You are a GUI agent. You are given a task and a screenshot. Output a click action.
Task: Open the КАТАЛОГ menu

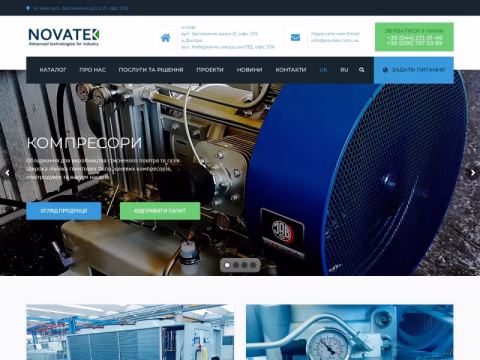coord(53,70)
